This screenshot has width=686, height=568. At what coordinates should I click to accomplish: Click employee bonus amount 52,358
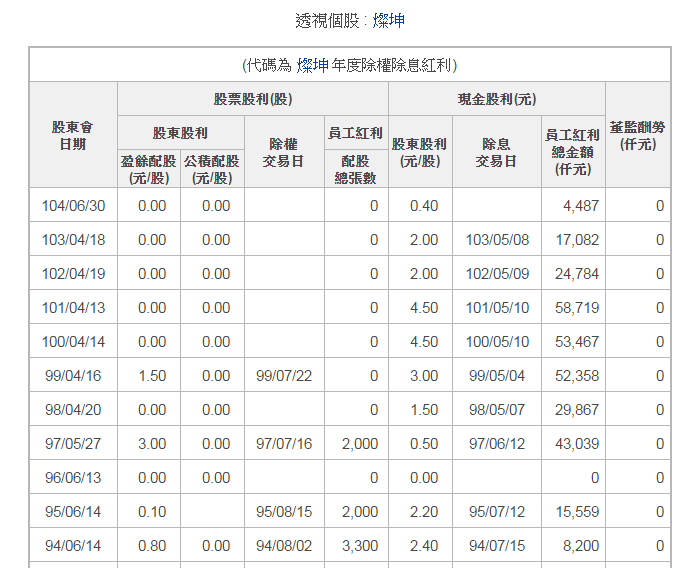point(577,376)
